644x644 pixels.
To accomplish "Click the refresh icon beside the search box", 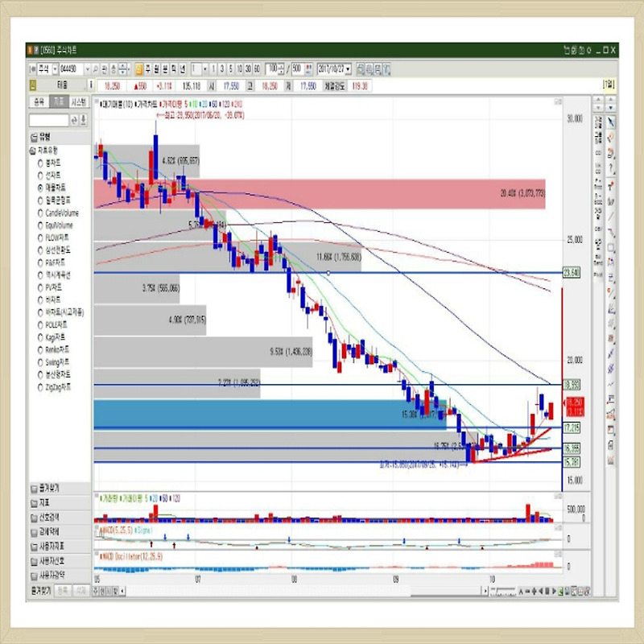I will (75, 120).
